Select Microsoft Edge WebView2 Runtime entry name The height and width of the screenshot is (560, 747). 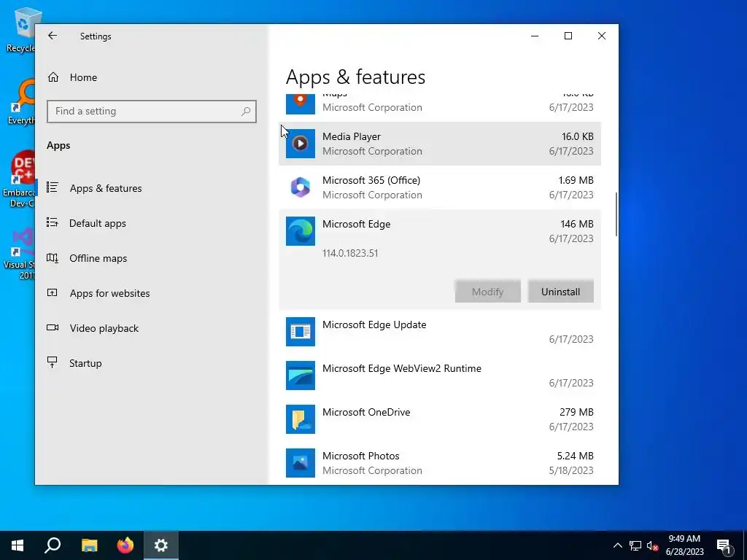coord(402,368)
